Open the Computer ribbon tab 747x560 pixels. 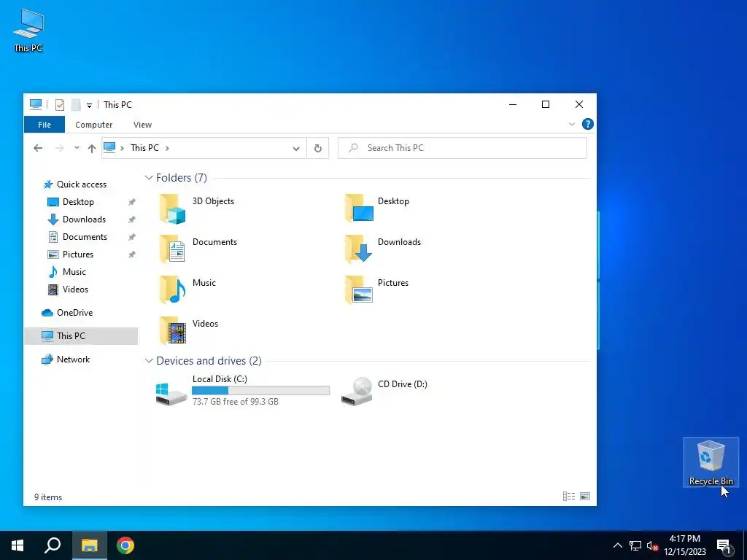pyautogui.click(x=94, y=125)
